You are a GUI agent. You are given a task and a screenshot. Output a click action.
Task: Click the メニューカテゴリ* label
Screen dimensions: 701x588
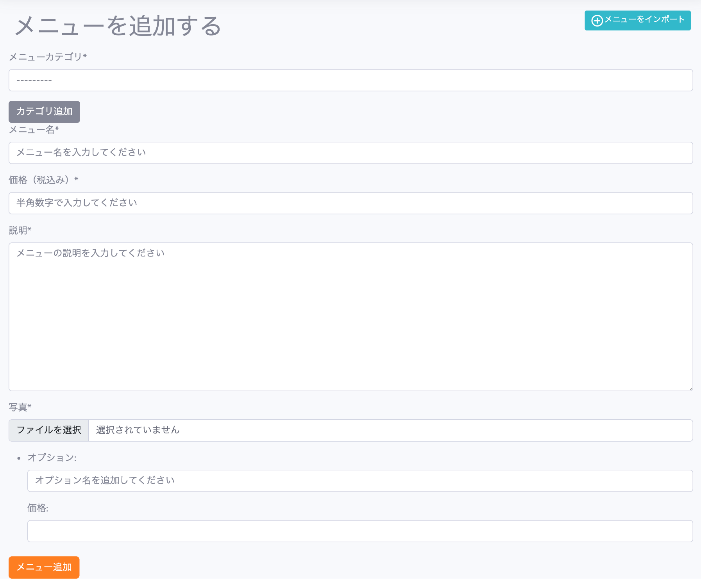(x=48, y=57)
